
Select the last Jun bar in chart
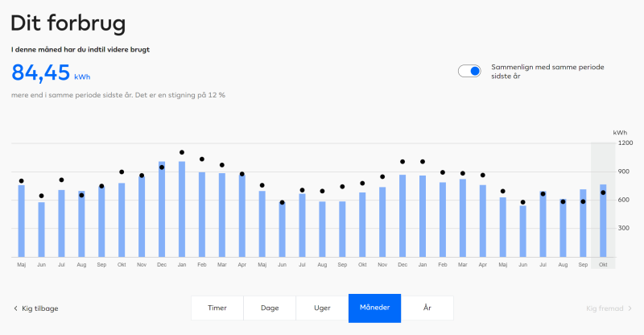click(x=522, y=231)
